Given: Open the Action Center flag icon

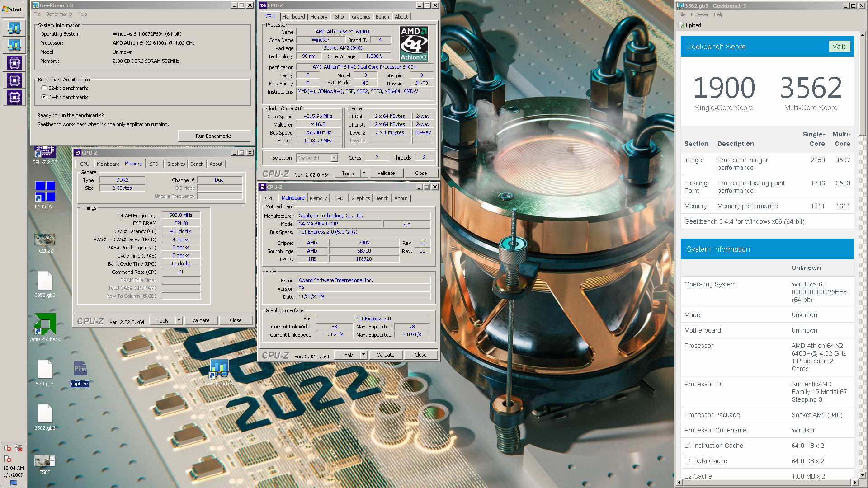Looking at the screenshot, I should click(8, 459).
